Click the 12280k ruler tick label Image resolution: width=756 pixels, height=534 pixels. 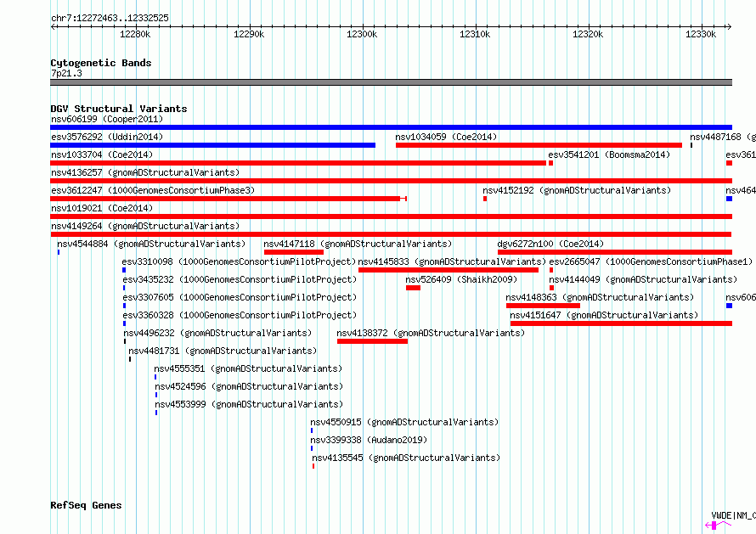[135, 34]
